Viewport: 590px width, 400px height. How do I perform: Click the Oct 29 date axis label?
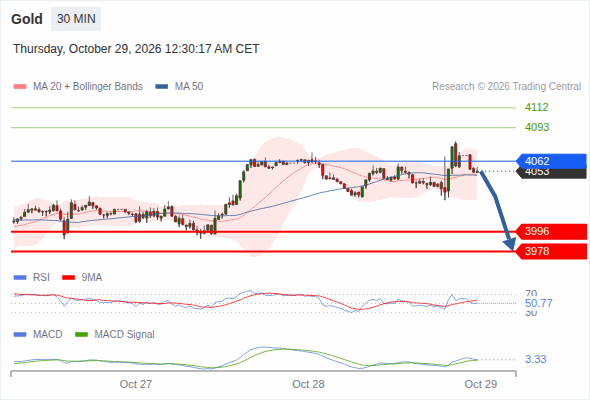pyautogui.click(x=481, y=384)
